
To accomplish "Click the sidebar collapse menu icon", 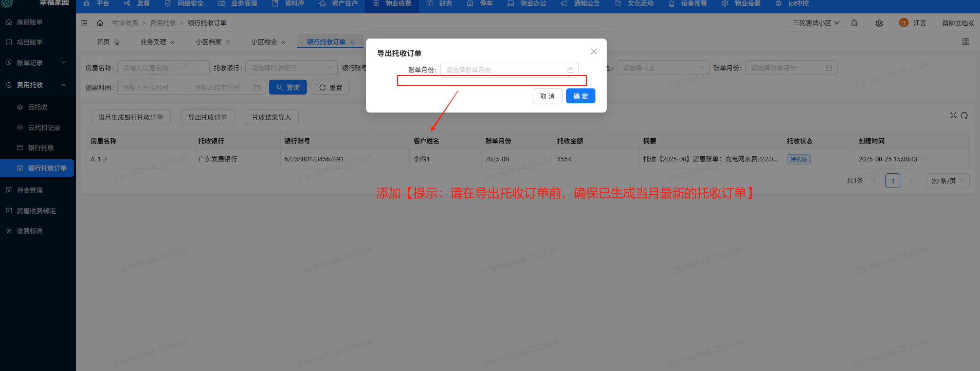I will [x=84, y=23].
